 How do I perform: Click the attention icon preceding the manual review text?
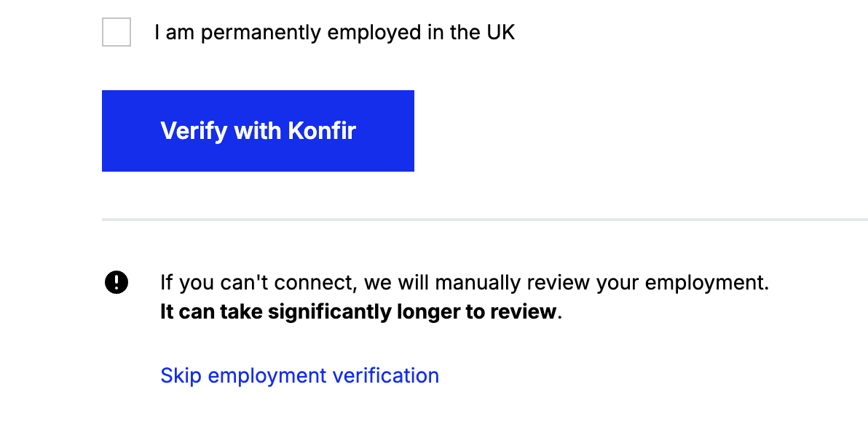coord(116,282)
